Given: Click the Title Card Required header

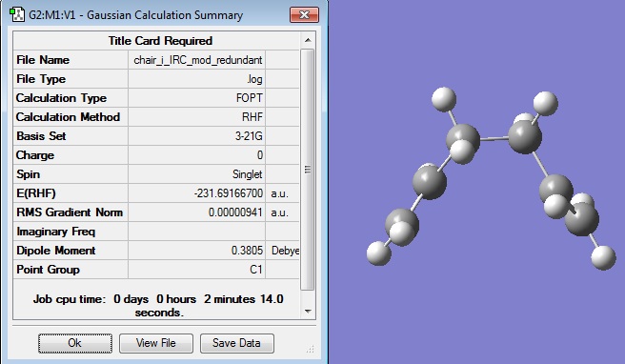Looking at the screenshot, I should point(160,41).
